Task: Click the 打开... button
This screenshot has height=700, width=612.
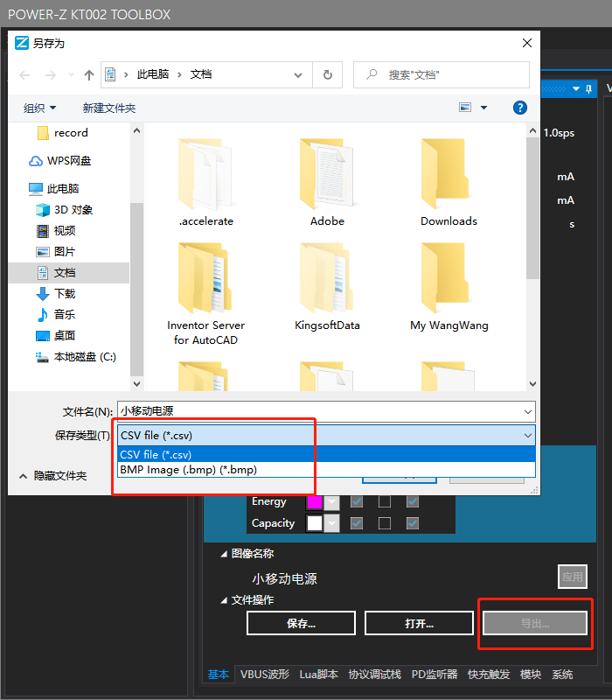Action: pyautogui.click(x=419, y=623)
